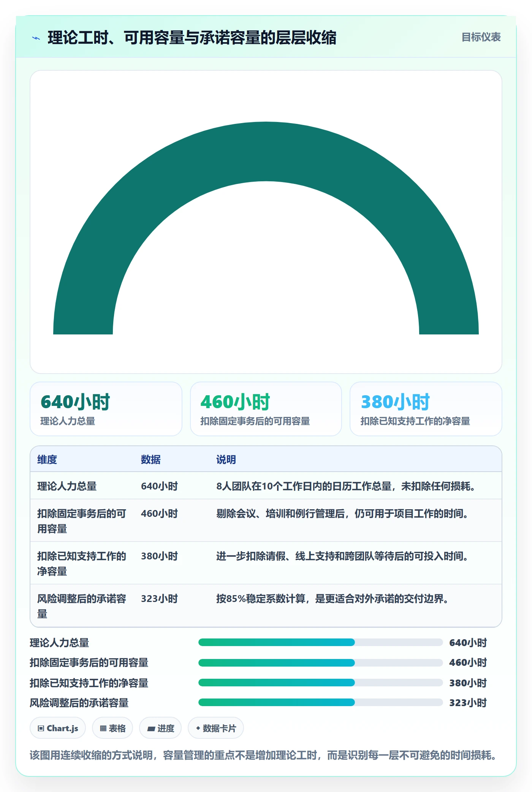Image resolution: width=532 pixels, height=792 pixels.
Task: Click description starting with 进一步扣除请假
Action: (x=342, y=556)
